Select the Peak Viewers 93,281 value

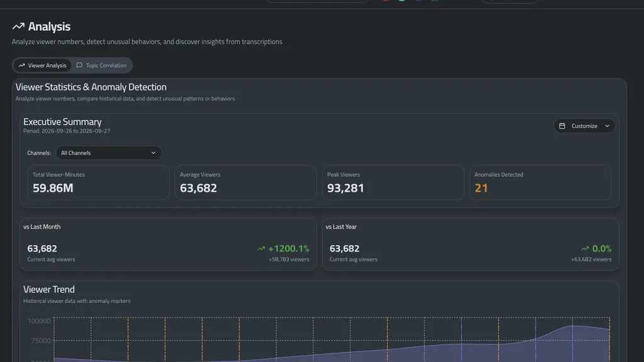coord(345,188)
